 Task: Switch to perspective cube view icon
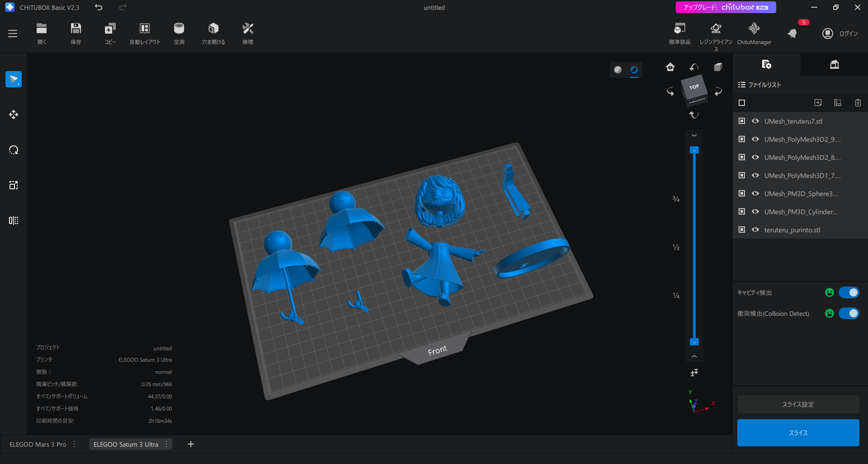point(718,67)
